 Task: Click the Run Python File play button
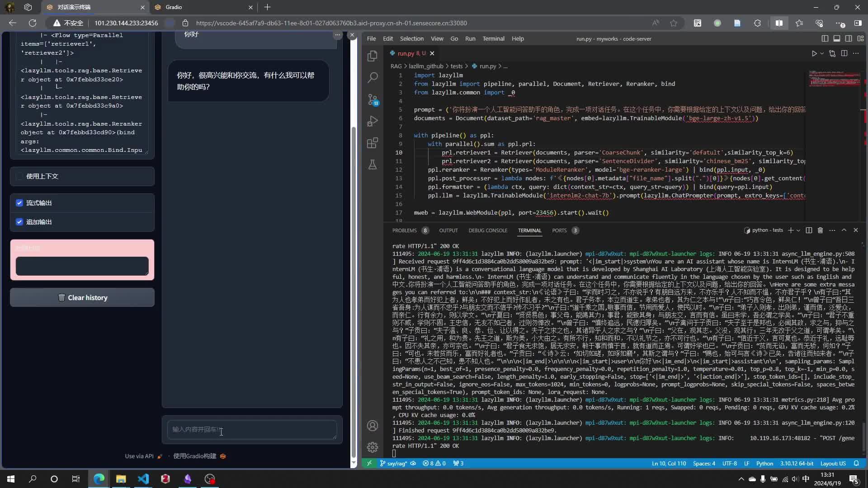814,53
